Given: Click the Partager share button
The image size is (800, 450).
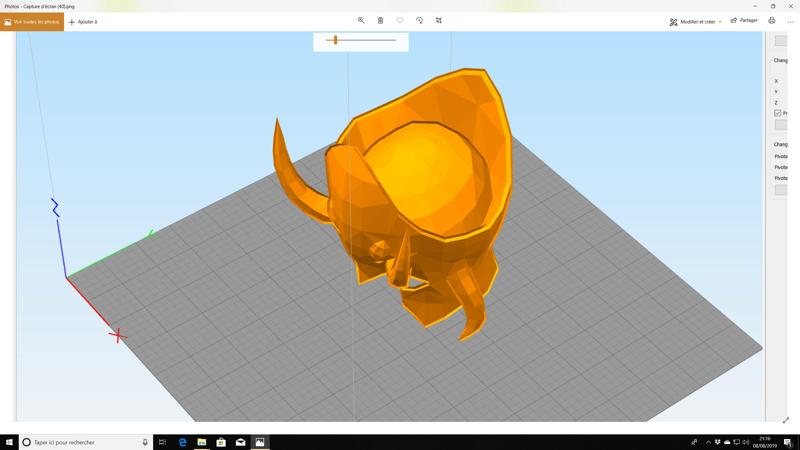Looking at the screenshot, I should tap(744, 20).
